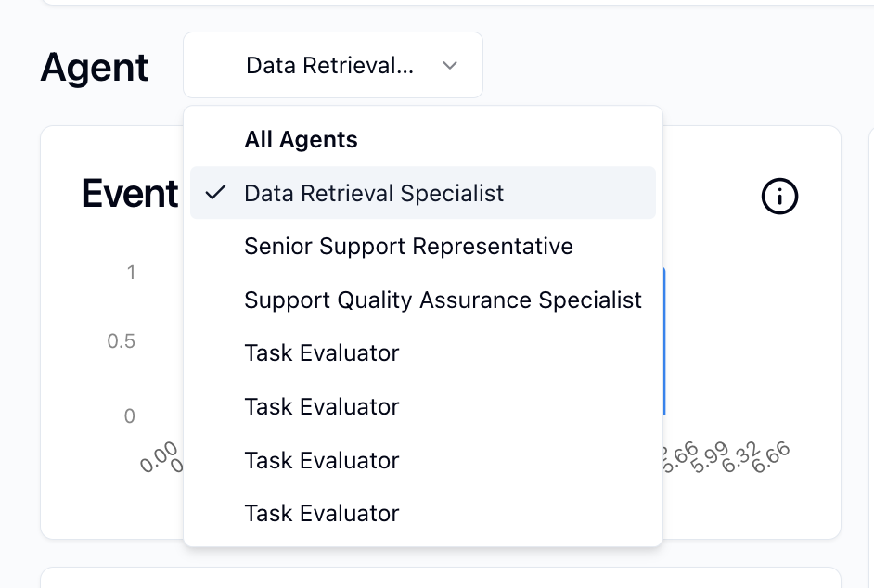Viewport: 874px width, 588px height.
Task: Click the 0.5 y-axis label
Action: pyautogui.click(x=122, y=341)
